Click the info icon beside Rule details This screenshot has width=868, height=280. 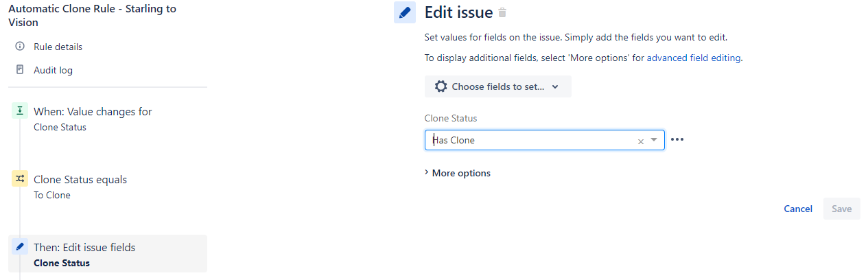click(20, 47)
